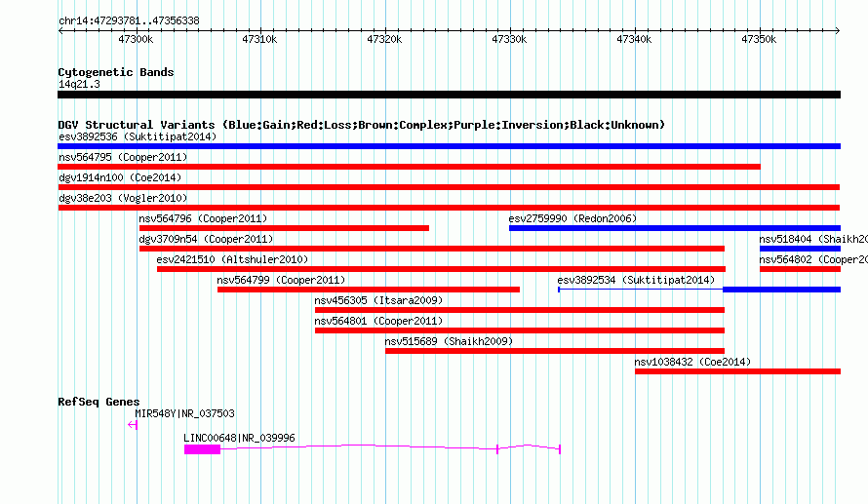Image resolution: width=868 pixels, height=504 pixels.
Task: Click the RefSeq Genes track title
Action: [99, 402]
